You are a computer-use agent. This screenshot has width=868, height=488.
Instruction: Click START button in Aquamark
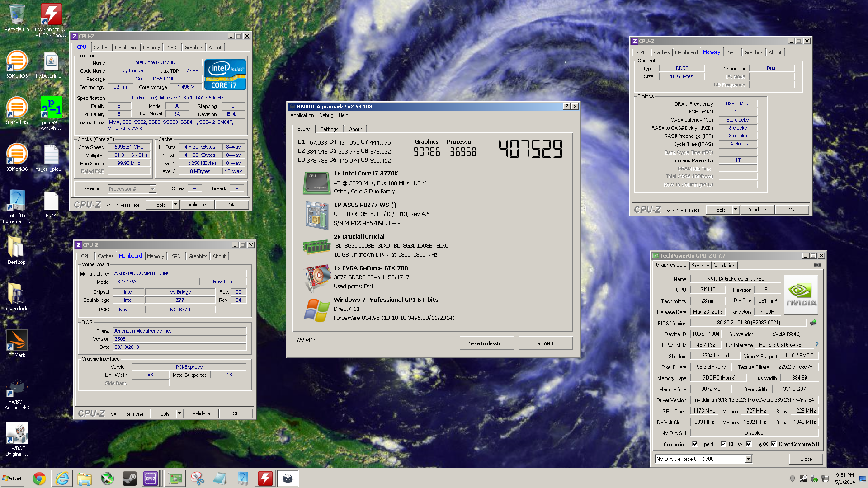tap(546, 343)
